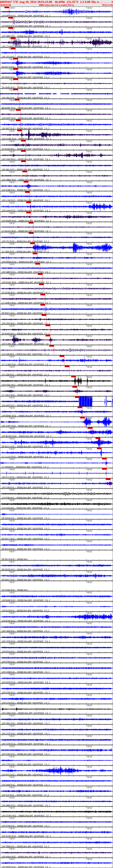Select the "UW LRIV BHZ" station label
Screen dimensions: 113x868
pos(9,323)
